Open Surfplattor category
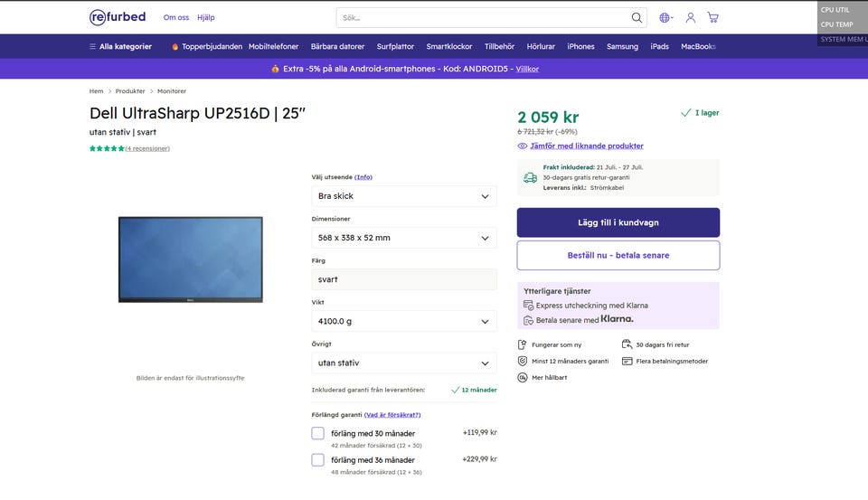Image resolution: width=868 pixels, height=500 pixels. click(x=395, y=46)
